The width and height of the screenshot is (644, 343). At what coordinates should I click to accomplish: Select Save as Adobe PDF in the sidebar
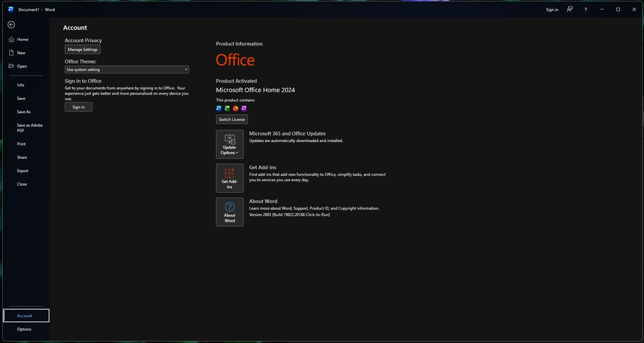(30, 127)
